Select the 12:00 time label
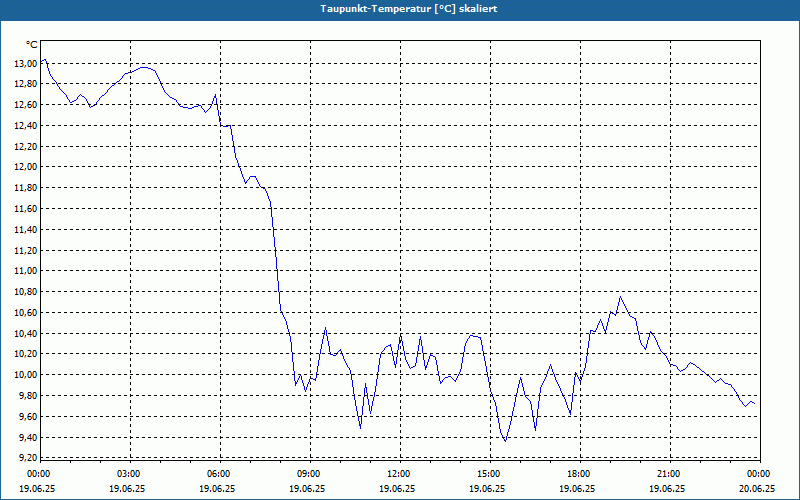The height and width of the screenshot is (500, 800). (x=400, y=474)
